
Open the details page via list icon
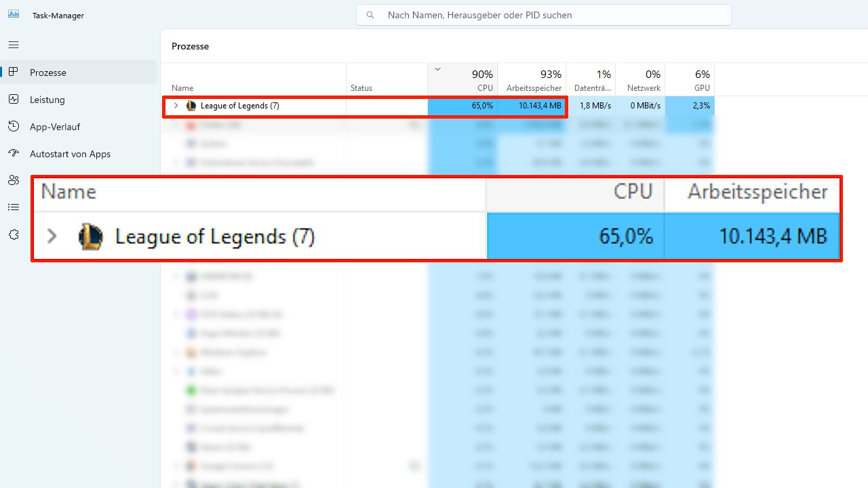[14, 207]
